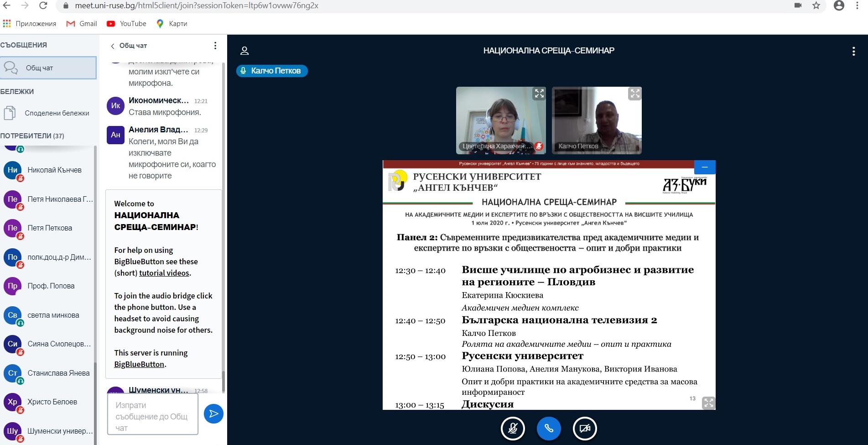Select user Петя Николаева Г…
The height and width of the screenshot is (445, 868).
[48, 199]
